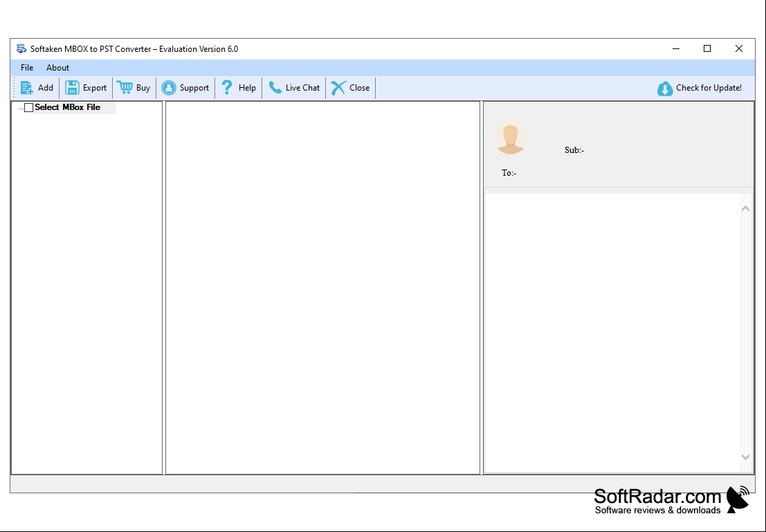Maximize the Softaken converter window
The image size is (766, 532).
tap(707, 49)
